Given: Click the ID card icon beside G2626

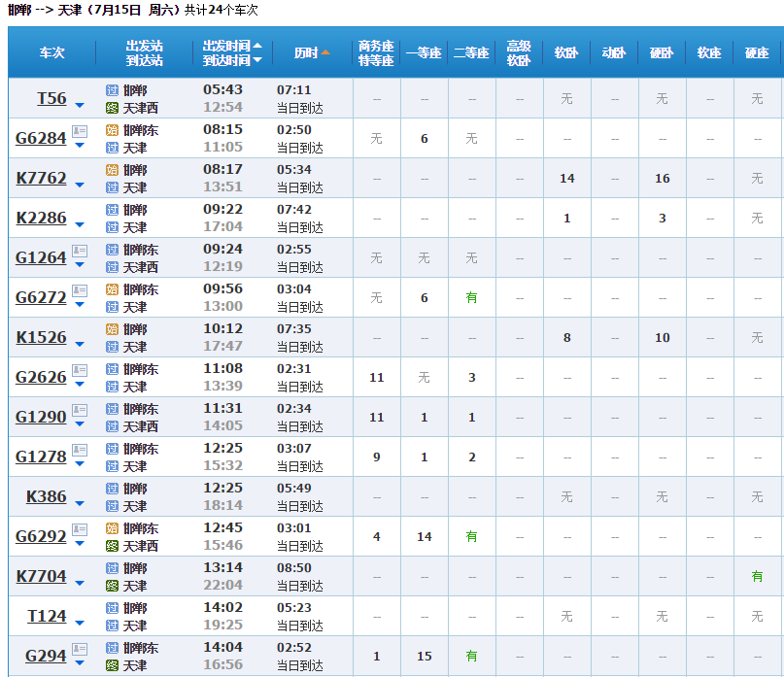Looking at the screenshot, I should pos(80,370).
